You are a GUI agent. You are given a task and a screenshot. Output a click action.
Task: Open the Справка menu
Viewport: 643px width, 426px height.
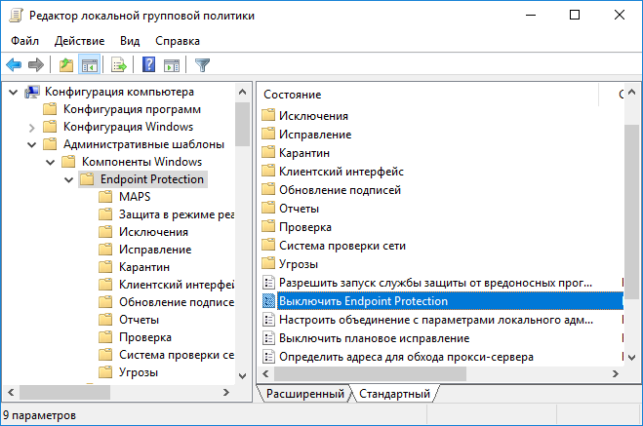tap(177, 41)
